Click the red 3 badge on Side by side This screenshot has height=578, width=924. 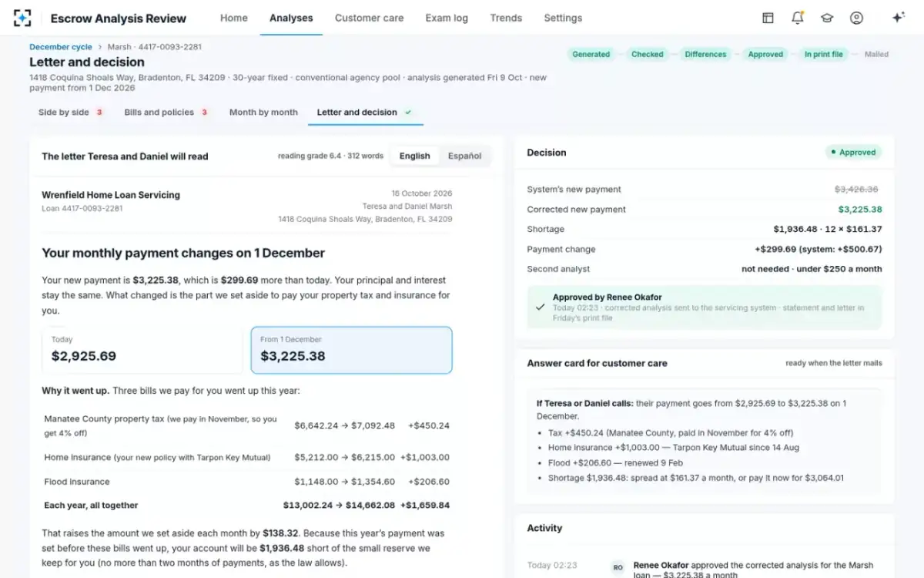click(99, 113)
